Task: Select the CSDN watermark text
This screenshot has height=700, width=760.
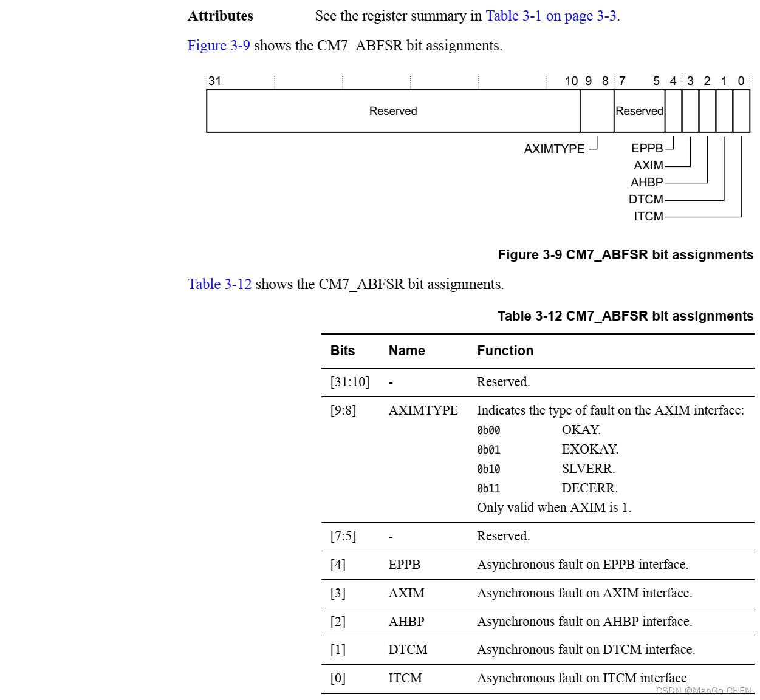Action: click(702, 690)
